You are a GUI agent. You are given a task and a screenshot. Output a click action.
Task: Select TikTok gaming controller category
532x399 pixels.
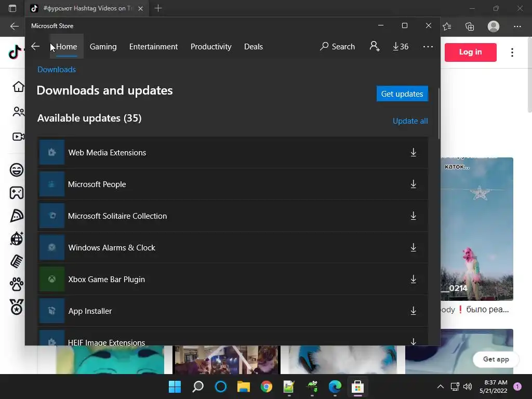pos(17,193)
